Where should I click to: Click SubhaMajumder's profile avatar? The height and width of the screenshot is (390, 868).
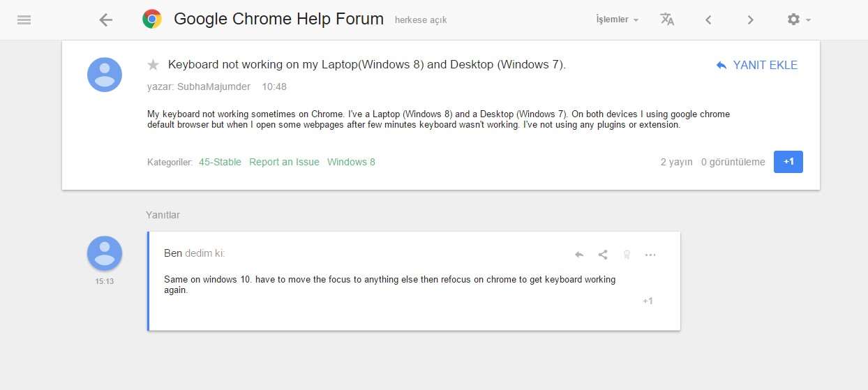pos(105,75)
